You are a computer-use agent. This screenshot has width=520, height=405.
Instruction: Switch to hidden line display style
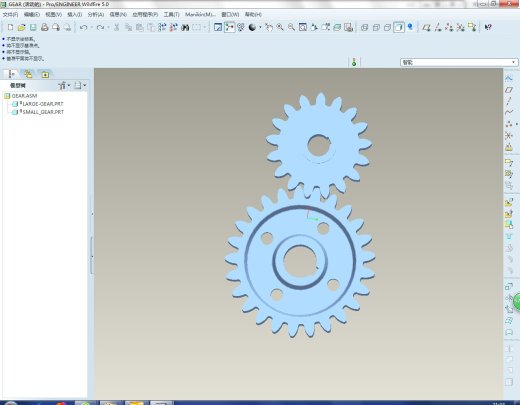tap(376, 27)
